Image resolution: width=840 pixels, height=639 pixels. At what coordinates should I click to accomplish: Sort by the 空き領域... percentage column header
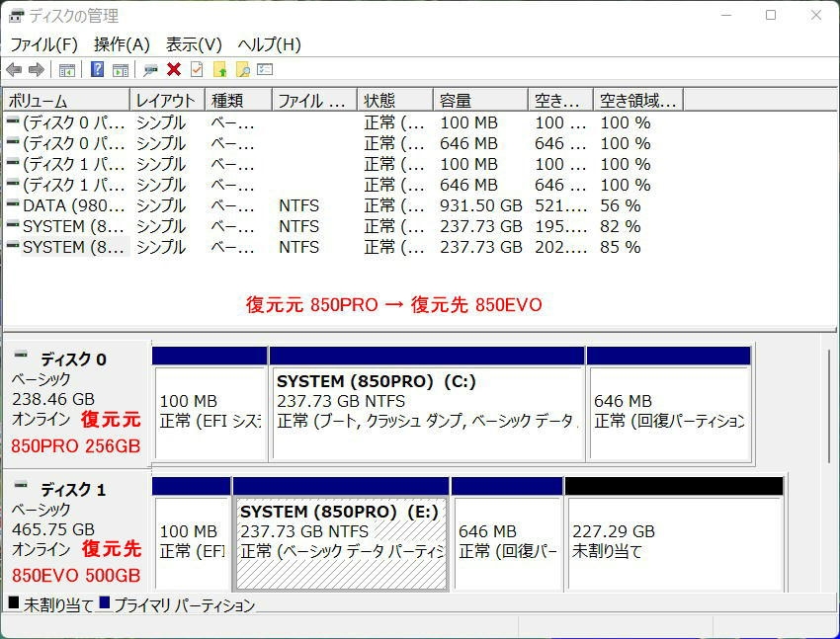tap(638, 100)
